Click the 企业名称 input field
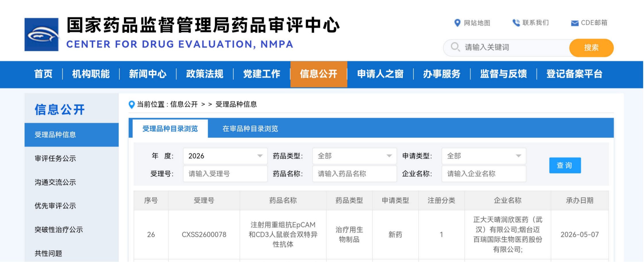Image resolution: width=644 pixels, height=262 pixels. [484, 174]
